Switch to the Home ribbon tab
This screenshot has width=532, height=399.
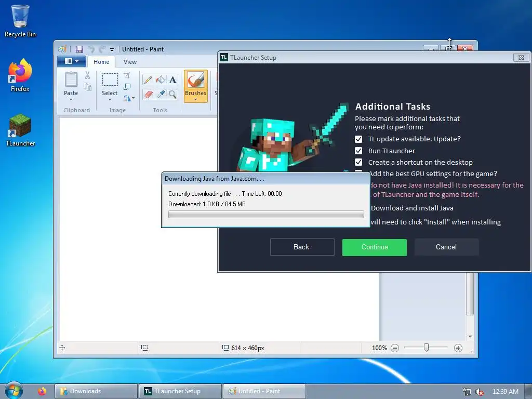[x=101, y=62]
